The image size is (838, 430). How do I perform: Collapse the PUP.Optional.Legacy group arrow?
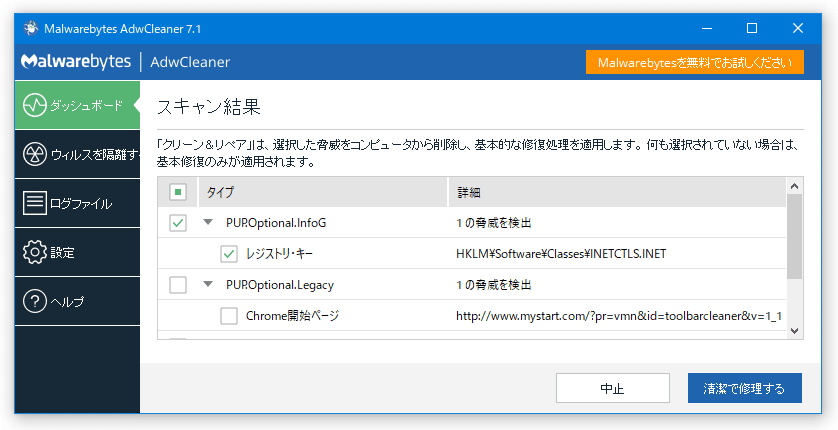pos(208,285)
